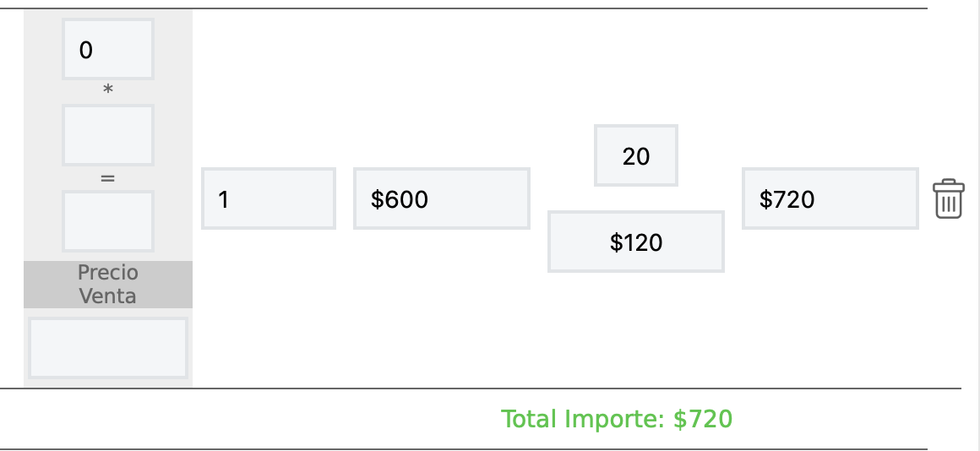Viewport: 980px width, 451px height.
Task: Select the empty field below the equals sign
Action: coord(108,221)
